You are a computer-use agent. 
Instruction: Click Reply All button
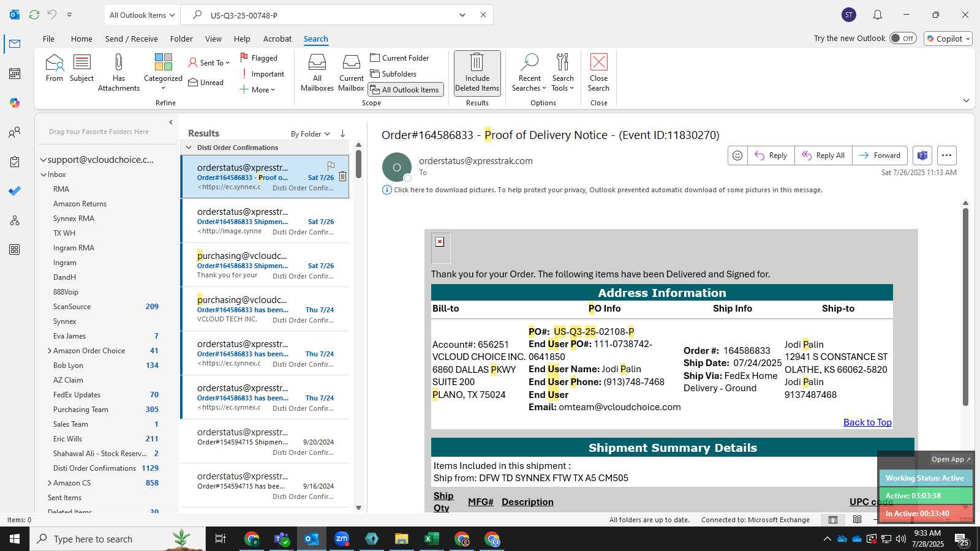[x=823, y=156]
